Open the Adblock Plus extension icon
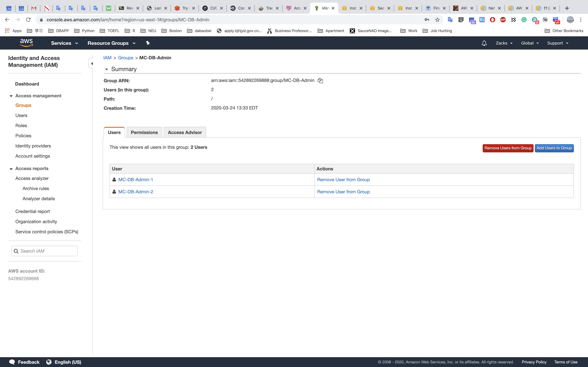Image resolution: width=588 pixels, height=367 pixels. 503,20
